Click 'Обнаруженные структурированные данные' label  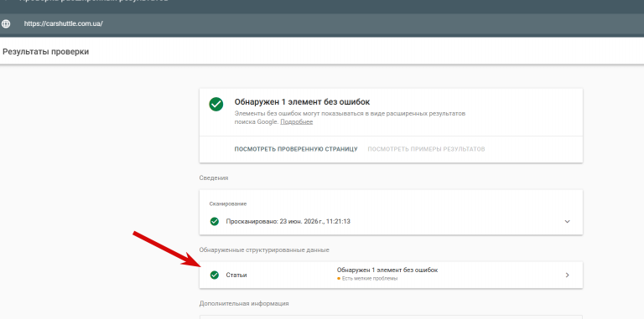tap(264, 250)
